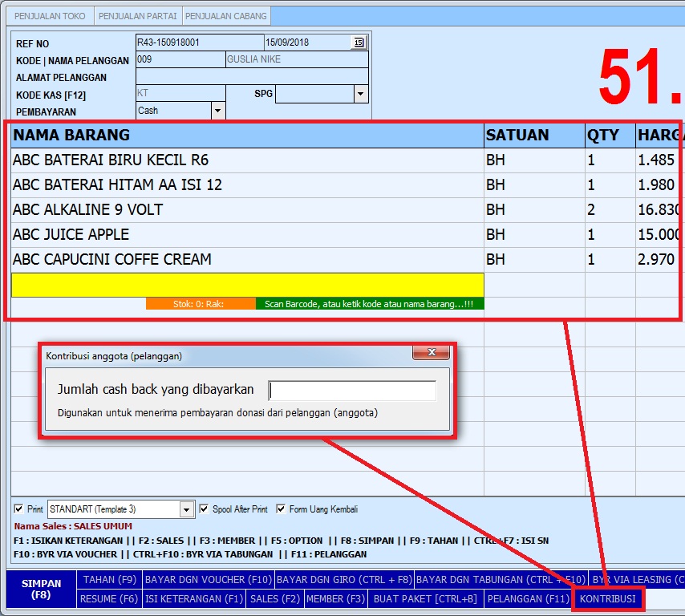Click price 1.980 in the Harga column
The width and height of the screenshot is (685, 616).
tap(658, 185)
